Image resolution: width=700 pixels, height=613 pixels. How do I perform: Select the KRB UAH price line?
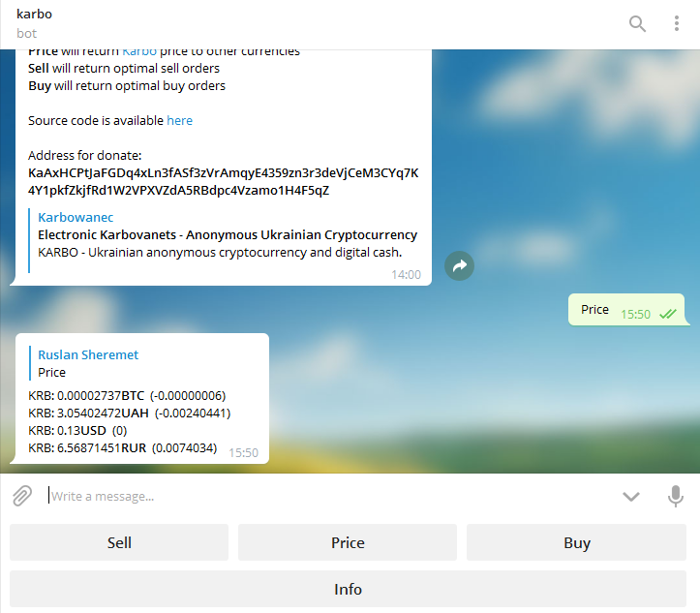point(130,414)
